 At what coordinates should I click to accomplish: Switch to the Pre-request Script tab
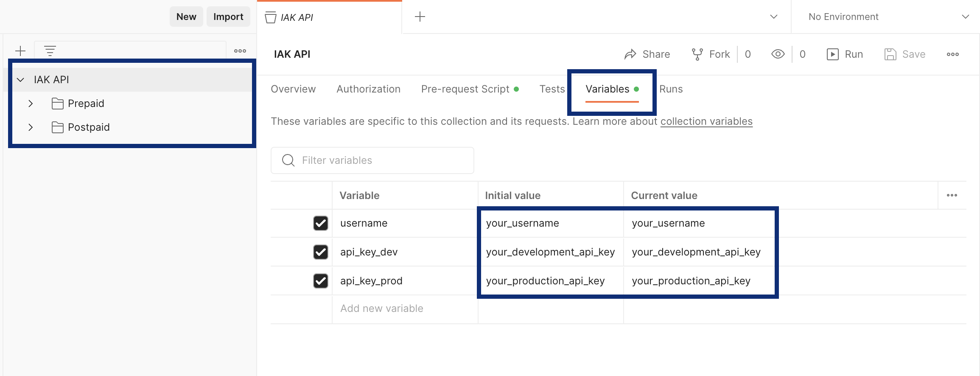(470, 89)
